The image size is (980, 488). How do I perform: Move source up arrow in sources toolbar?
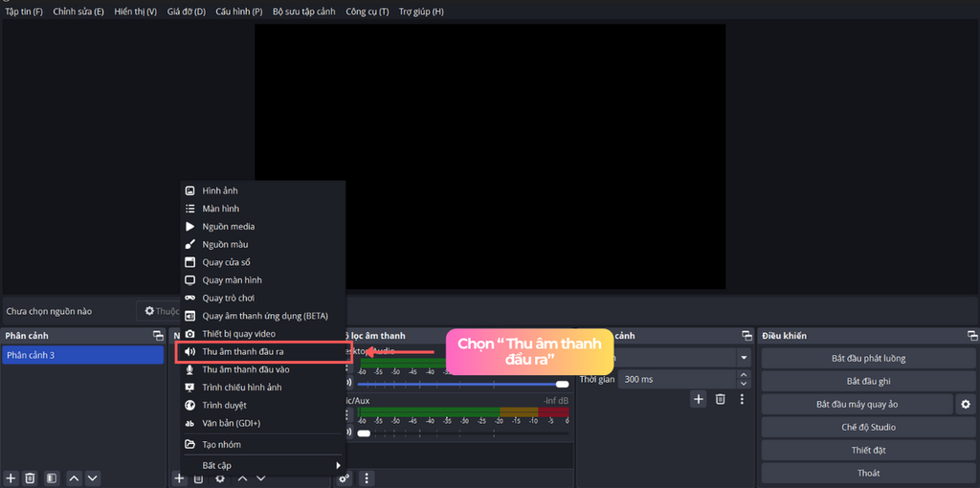click(x=242, y=478)
